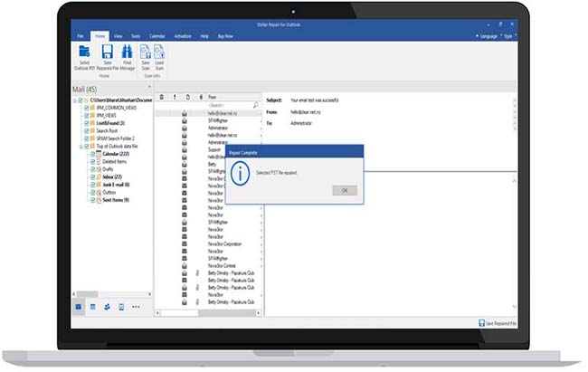Click the Buy Now tab
This screenshot has height=372, width=588.
point(225,36)
